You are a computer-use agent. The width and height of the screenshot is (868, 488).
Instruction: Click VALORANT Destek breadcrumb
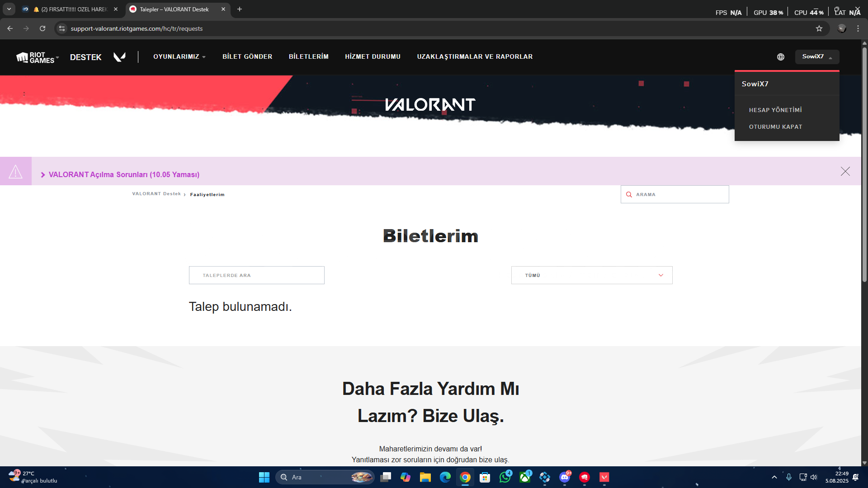point(156,194)
